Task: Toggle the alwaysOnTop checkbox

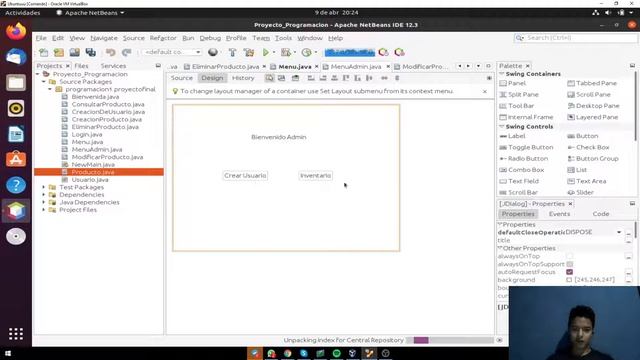Action: tap(569, 256)
